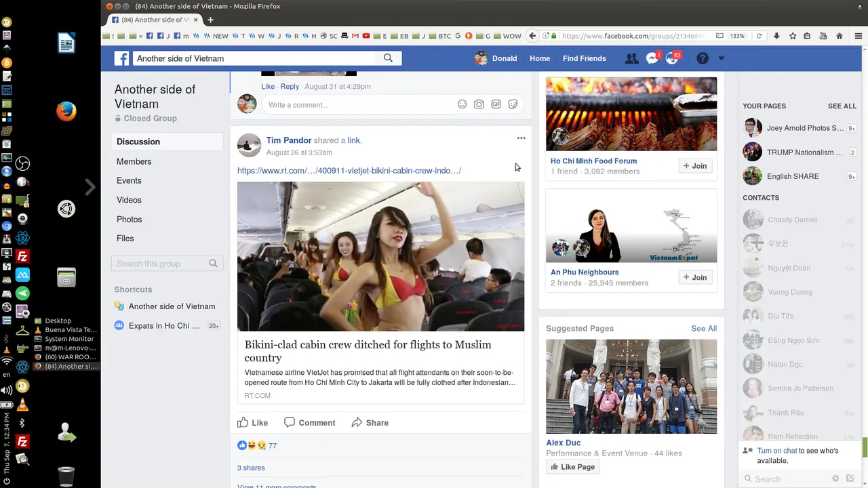Click Find Friends in header
This screenshot has width=868, height=488.
(x=585, y=58)
